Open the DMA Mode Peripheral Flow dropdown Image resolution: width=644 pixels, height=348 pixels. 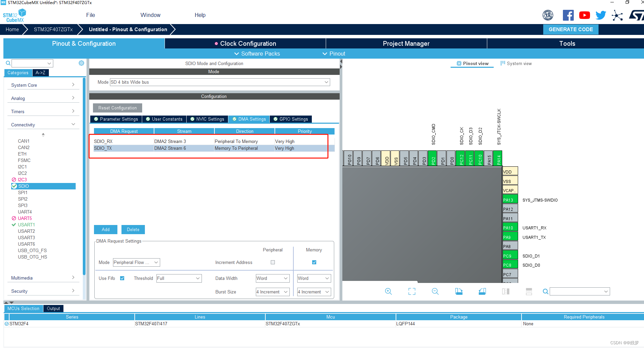136,262
